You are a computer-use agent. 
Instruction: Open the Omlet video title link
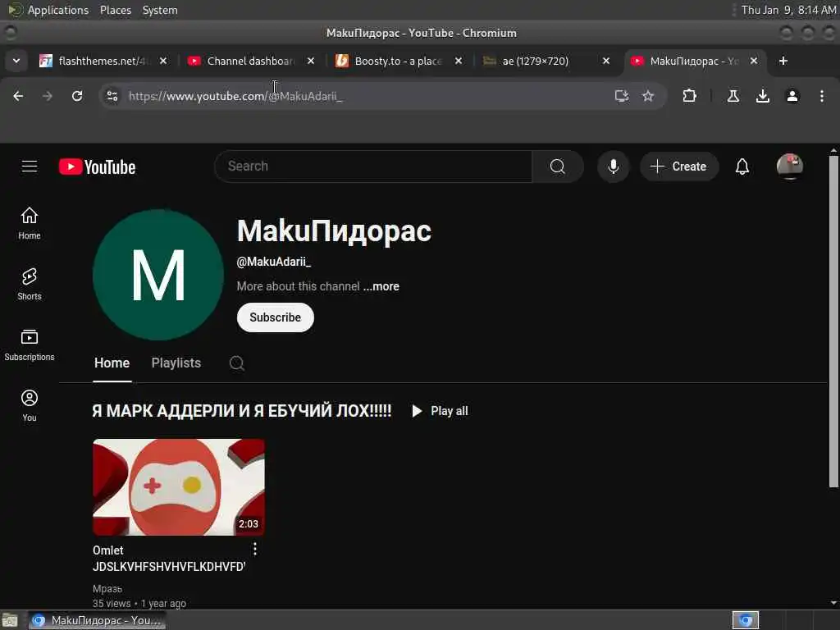coord(169,558)
